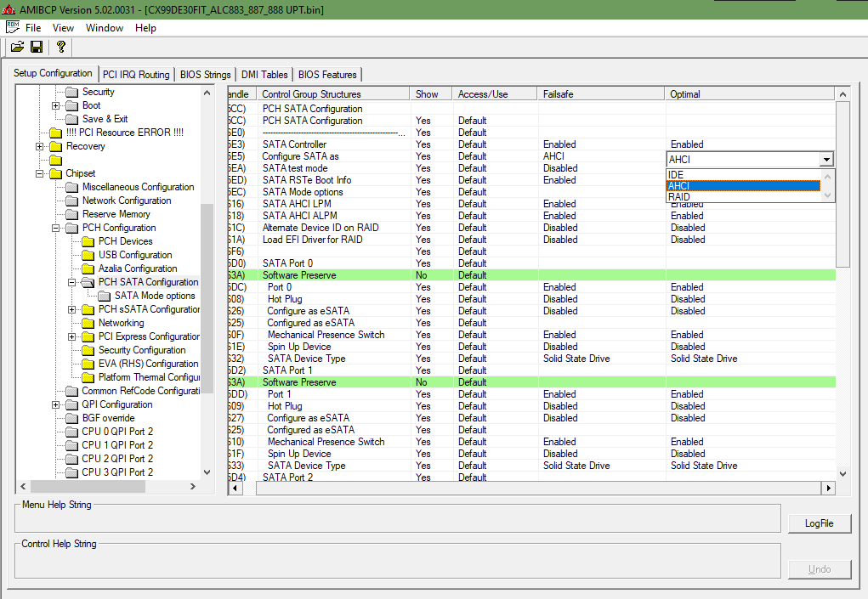Expand the Boot tree node

(x=56, y=105)
